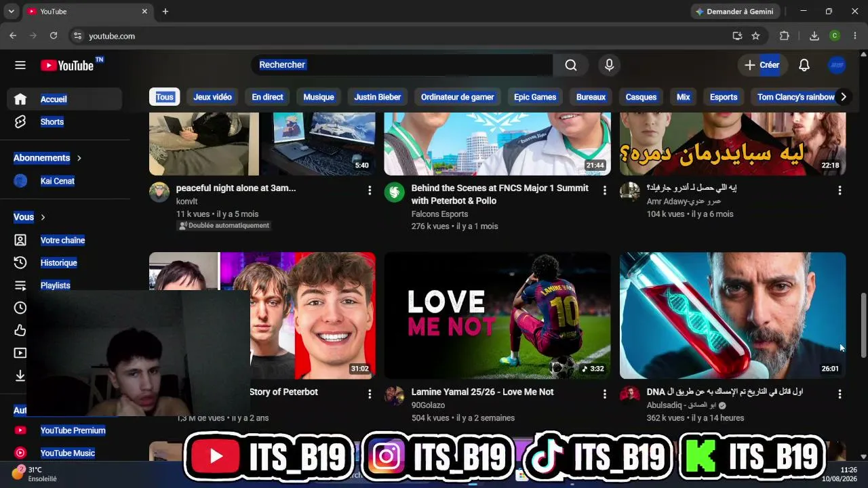Open the account avatar menu

click(x=837, y=65)
